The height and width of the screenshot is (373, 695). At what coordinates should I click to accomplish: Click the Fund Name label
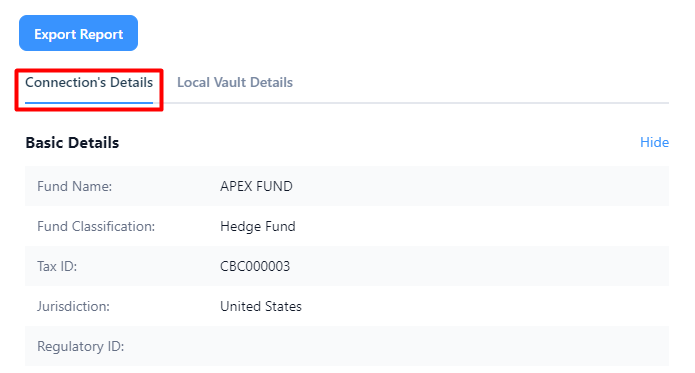74,186
